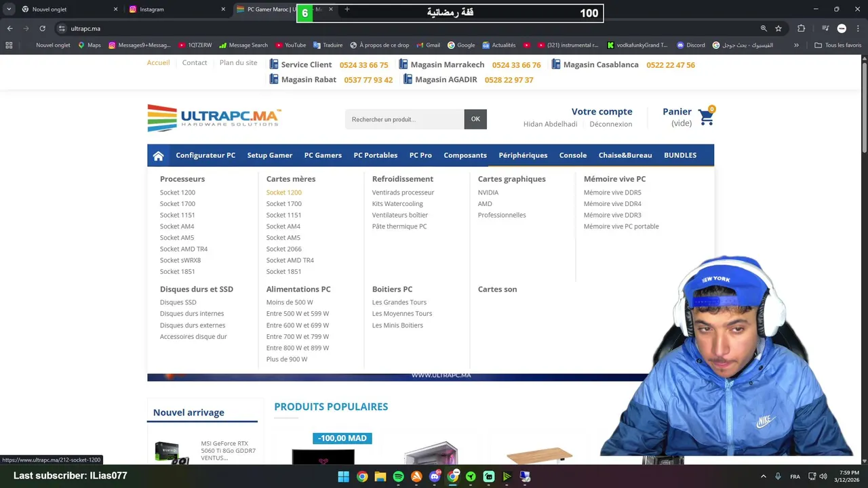
Task: Open MSI GeForce product thumbnail
Action: pyautogui.click(x=172, y=452)
